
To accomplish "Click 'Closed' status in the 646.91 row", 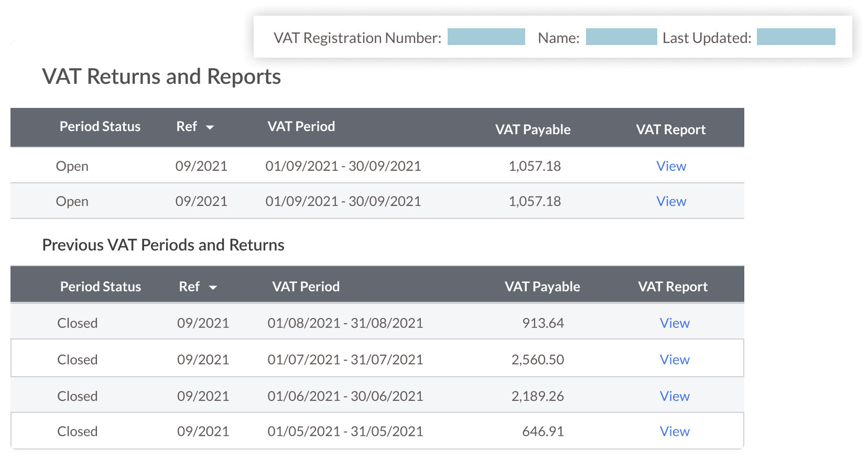I will tap(78, 432).
